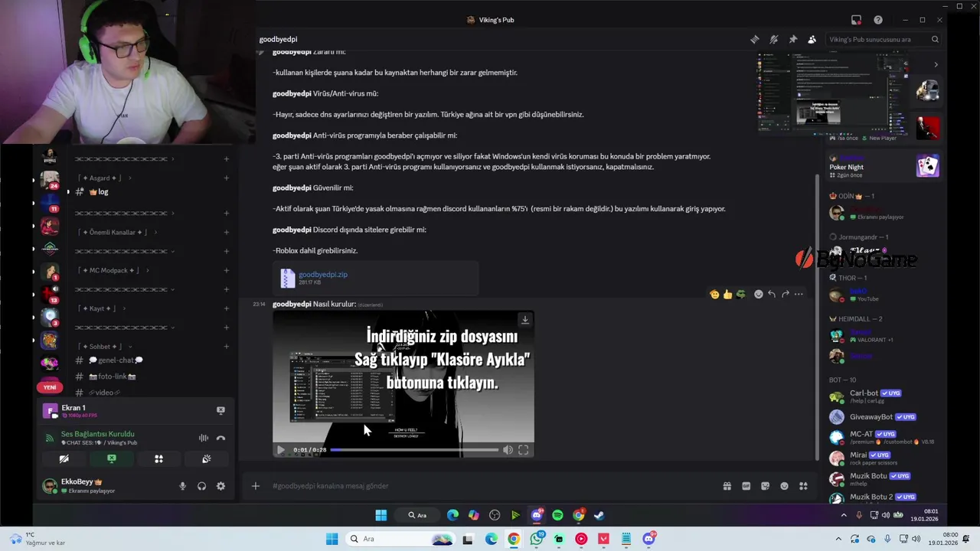Expand the activity panel chevron

935,64
